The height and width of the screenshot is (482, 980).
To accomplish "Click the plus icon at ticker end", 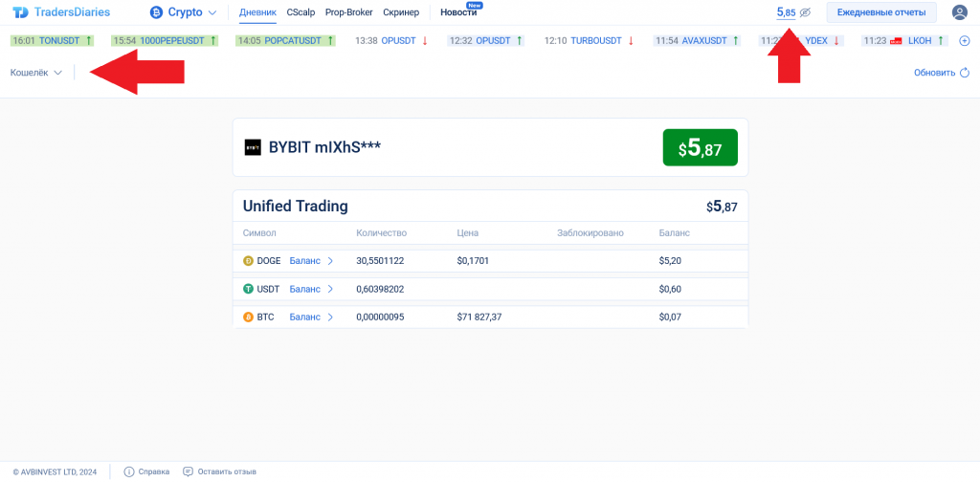I will [x=964, y=40].
